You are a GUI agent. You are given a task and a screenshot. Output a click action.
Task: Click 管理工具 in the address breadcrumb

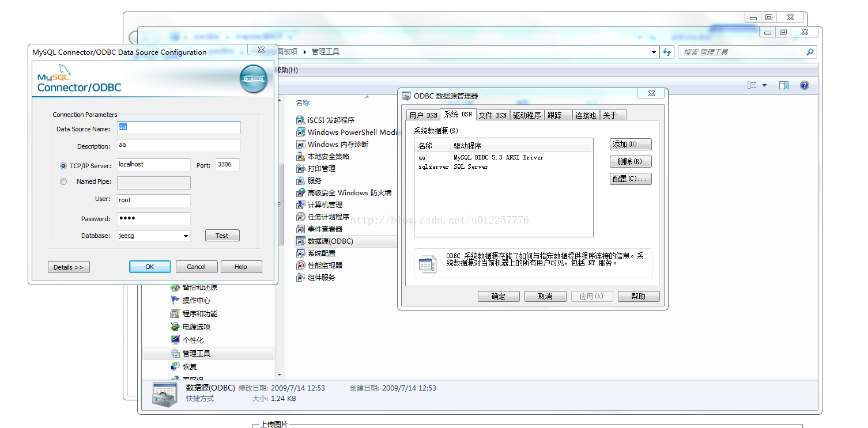326,52
